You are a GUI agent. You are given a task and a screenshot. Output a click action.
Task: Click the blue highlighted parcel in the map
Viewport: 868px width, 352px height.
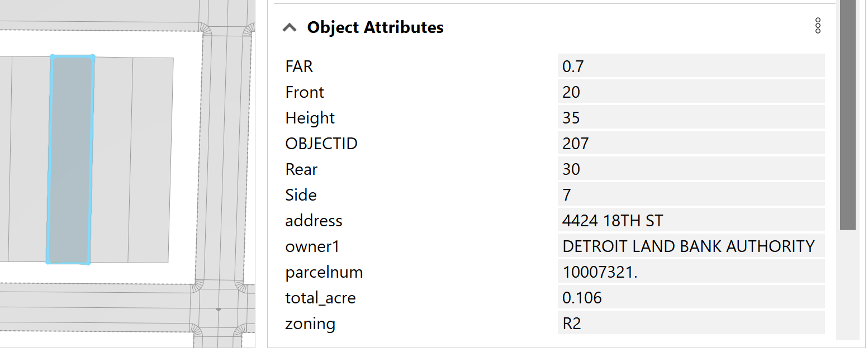tap(70, 159)
